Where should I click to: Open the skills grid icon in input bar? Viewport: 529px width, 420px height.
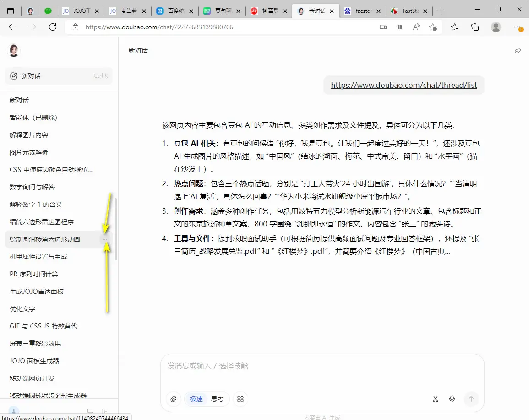[240, 399]
